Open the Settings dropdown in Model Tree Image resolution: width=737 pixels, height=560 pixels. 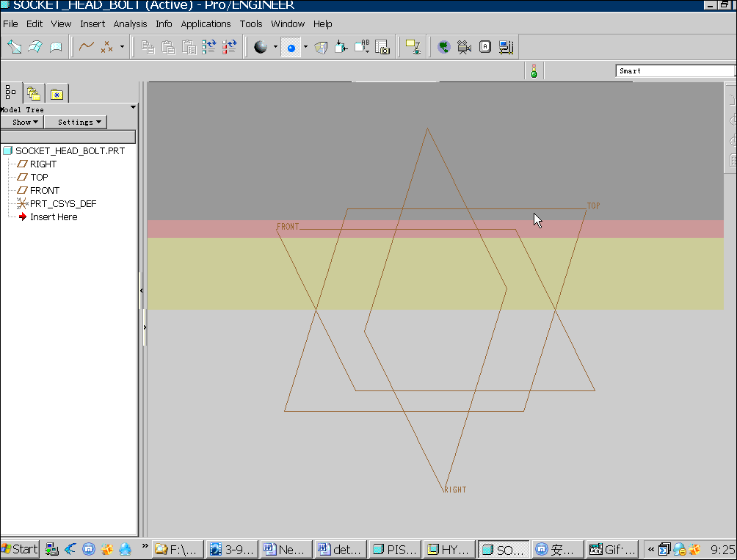tap(76, 122)
